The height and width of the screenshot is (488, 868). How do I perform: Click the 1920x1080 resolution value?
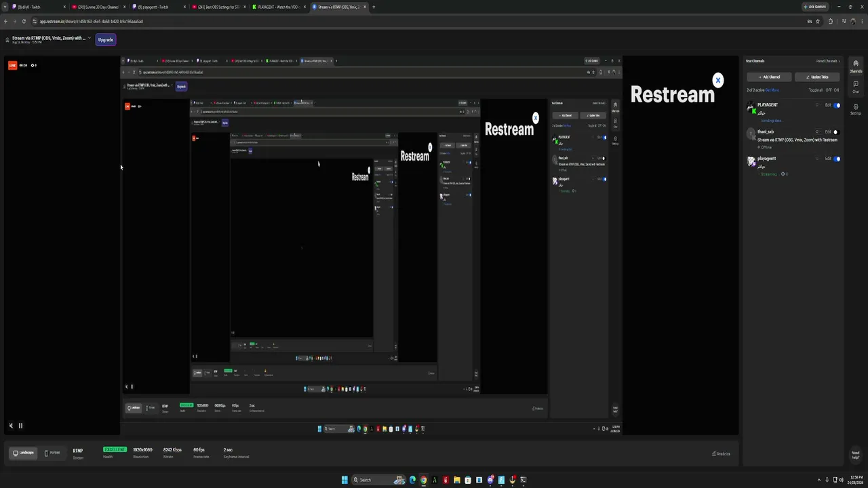(142, 450)
